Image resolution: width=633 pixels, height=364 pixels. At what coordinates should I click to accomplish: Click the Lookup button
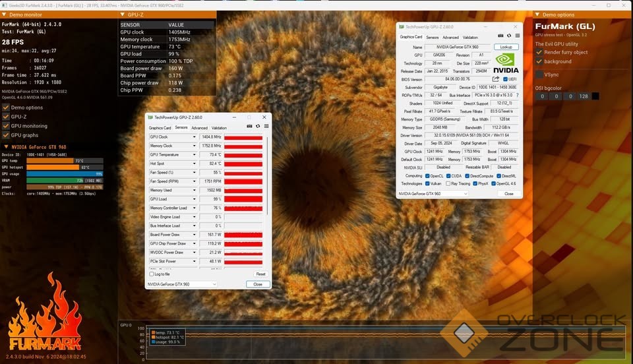click(x=506, y=47)
